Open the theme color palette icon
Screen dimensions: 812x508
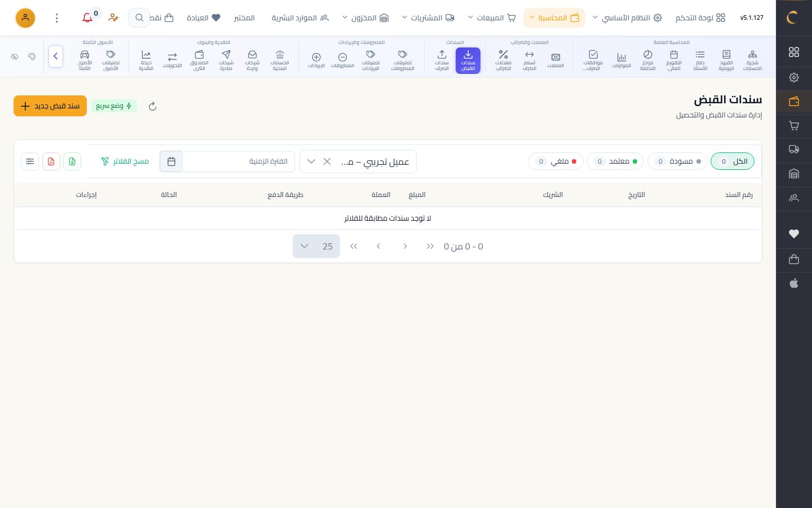point(32,56)
